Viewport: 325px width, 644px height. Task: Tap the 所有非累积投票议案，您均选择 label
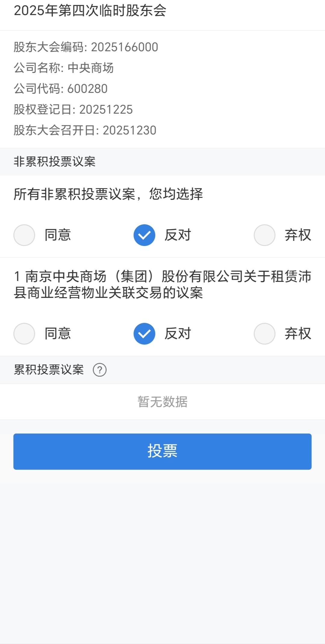tap(108, 194)
